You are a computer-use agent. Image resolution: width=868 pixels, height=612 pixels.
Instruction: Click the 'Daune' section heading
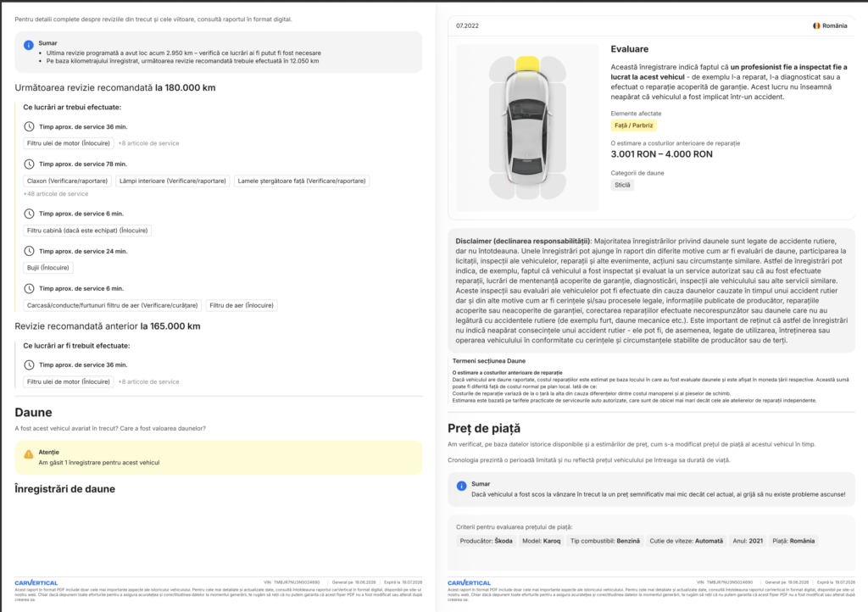tap(33, 413)
